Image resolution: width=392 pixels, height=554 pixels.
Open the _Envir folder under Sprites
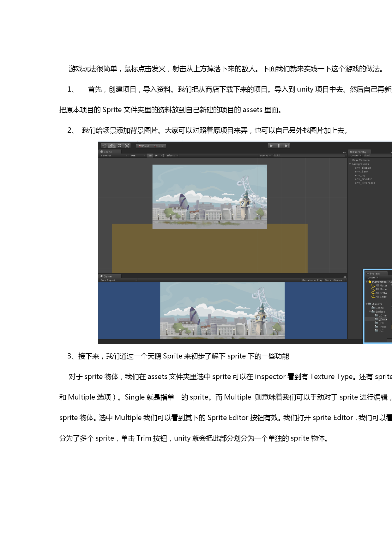[381, 319]
